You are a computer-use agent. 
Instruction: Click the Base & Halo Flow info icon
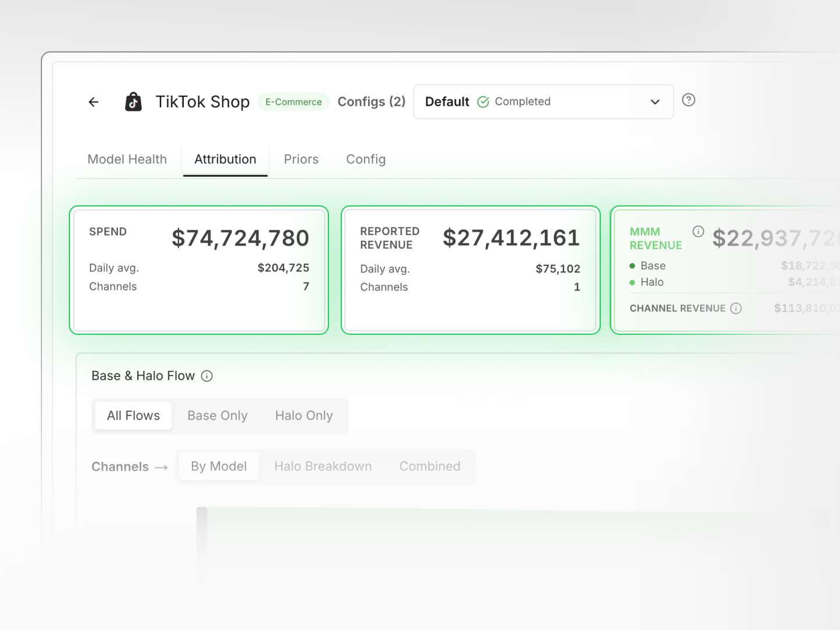pos(206,376)
